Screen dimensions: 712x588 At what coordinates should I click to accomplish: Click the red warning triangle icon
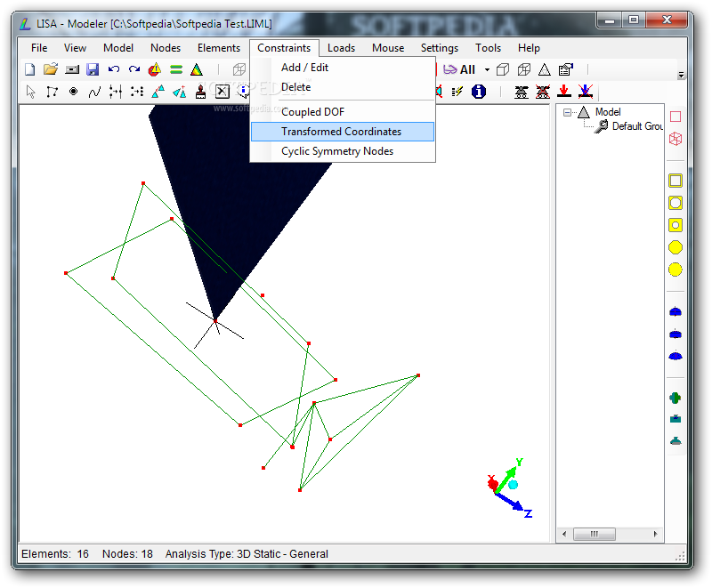click(x=155, y=69)
